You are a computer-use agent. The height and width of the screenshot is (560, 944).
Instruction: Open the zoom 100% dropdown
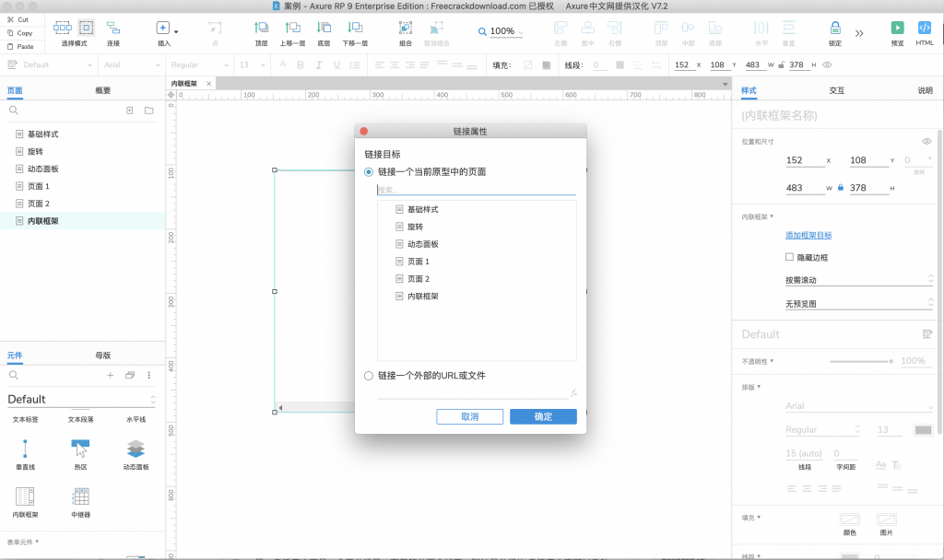(x=501, y=31)
